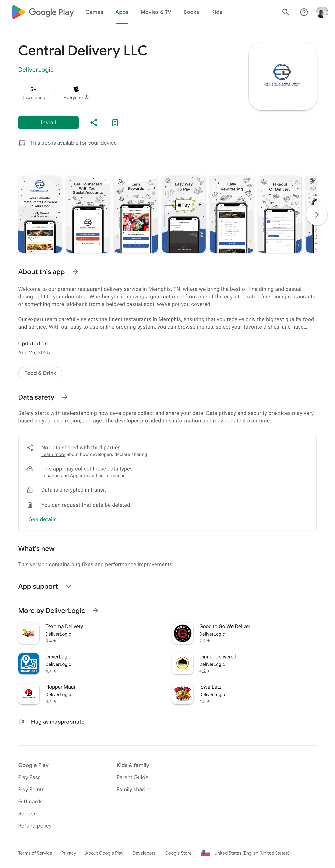Image resolution: width=335 pixels, height=868 pixels.
Task: Open the Help question mark icon
Action: pyautogui.click(x=304, y=12)
